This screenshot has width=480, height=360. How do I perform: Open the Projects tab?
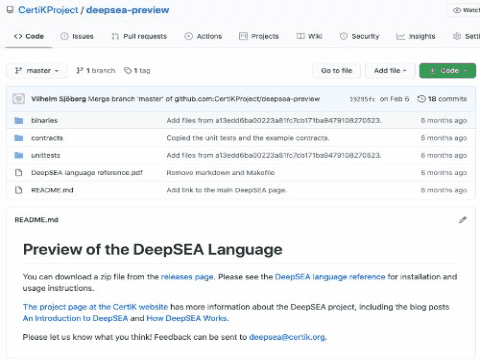click(x=259, y=36)
